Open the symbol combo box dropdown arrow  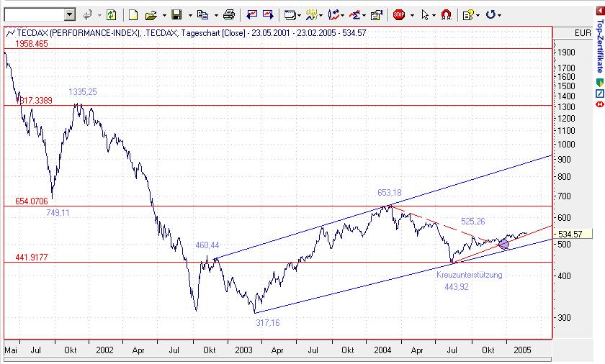tap(69, 15)
